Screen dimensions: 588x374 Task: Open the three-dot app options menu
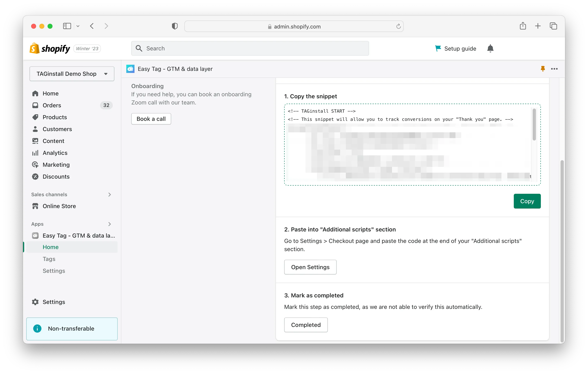tap(554, 69)
